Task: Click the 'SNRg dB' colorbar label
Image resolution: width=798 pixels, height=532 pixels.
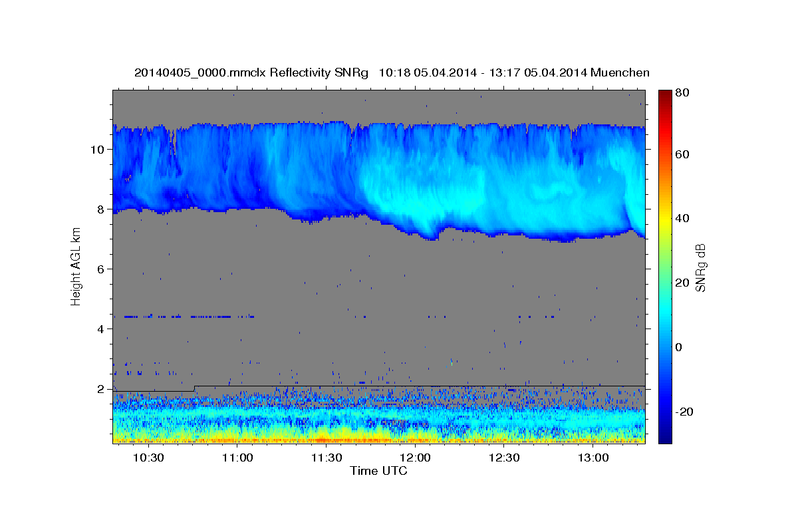Action: (700, 267)
